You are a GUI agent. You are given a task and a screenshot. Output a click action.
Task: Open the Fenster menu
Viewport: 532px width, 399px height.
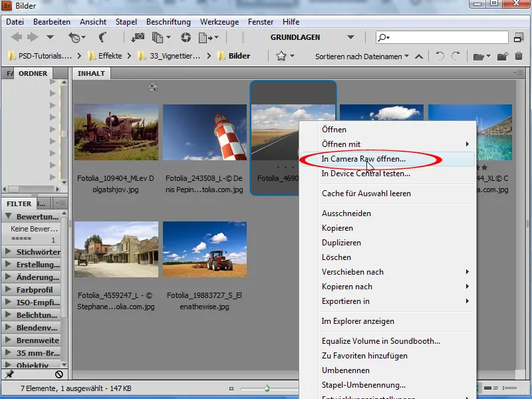click(261, 22)
